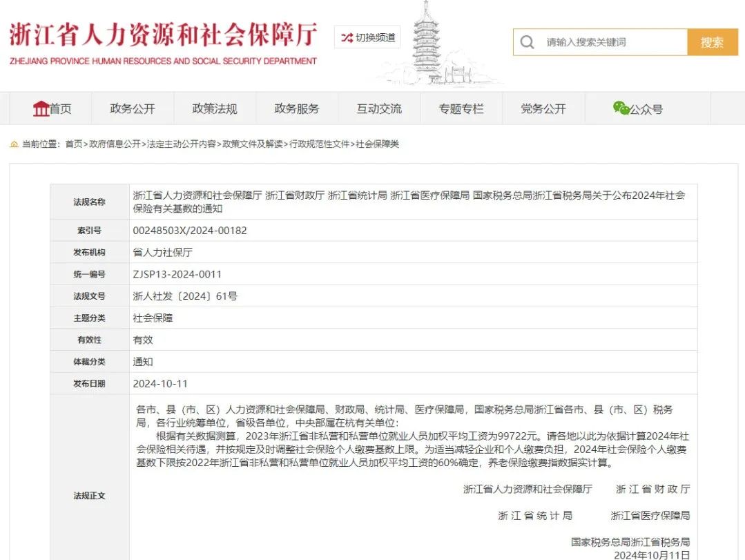This screenshot has height=560, width=745.
Task: Click the red building icon beside 首页
Action: tap(41, 108)
